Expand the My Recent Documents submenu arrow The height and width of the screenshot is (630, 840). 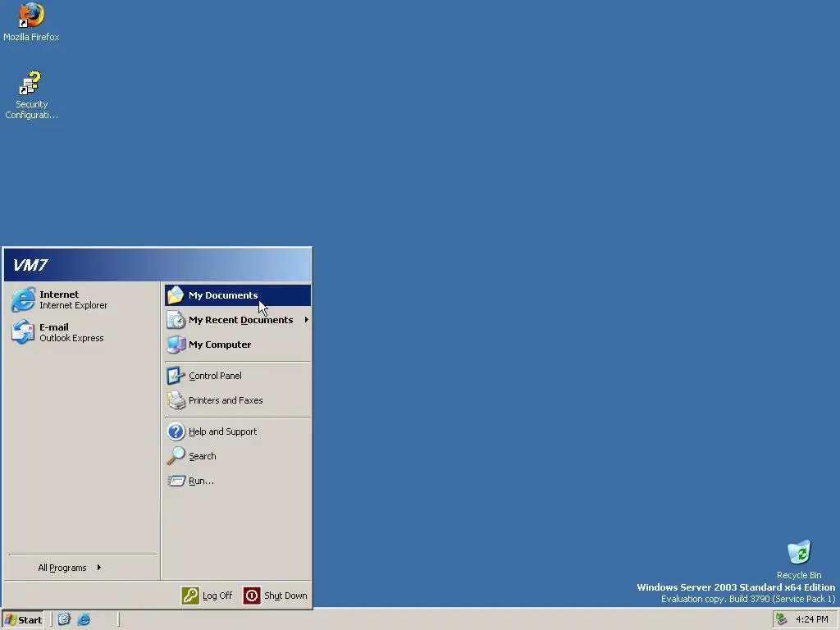(307, 320)
